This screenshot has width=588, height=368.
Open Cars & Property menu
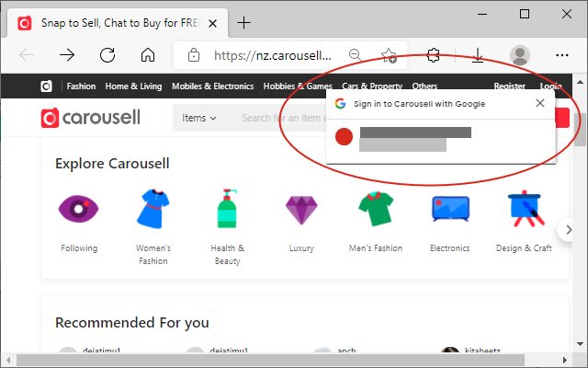(x=372, y=86)
